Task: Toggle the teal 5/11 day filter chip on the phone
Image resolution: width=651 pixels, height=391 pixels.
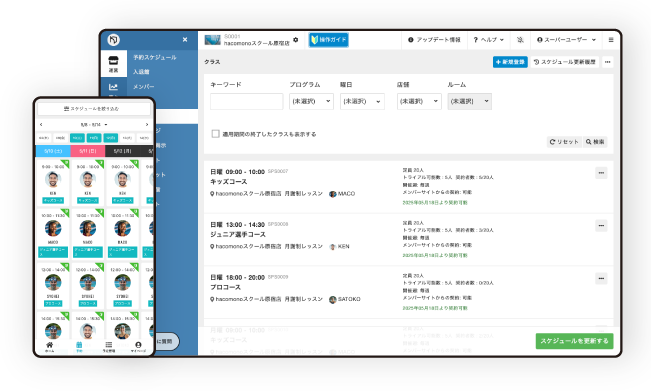Action: pyautogui.click(x=94, y=138)
